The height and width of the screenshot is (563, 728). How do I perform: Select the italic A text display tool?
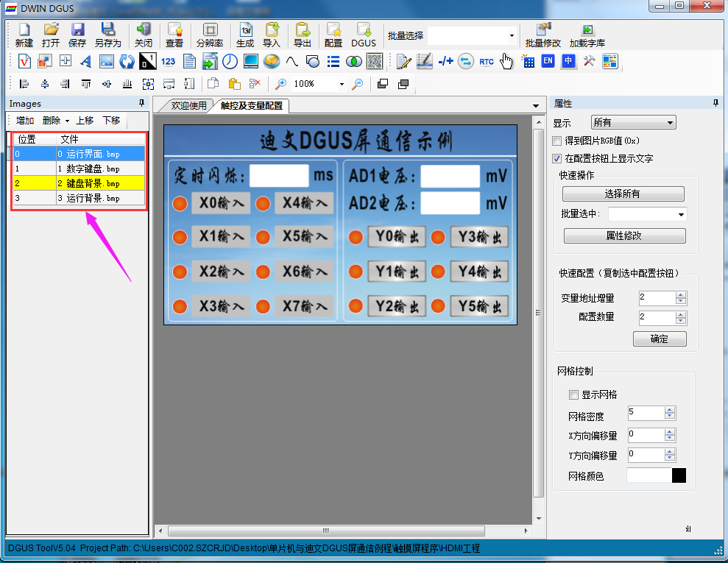(x=86, y=61)
